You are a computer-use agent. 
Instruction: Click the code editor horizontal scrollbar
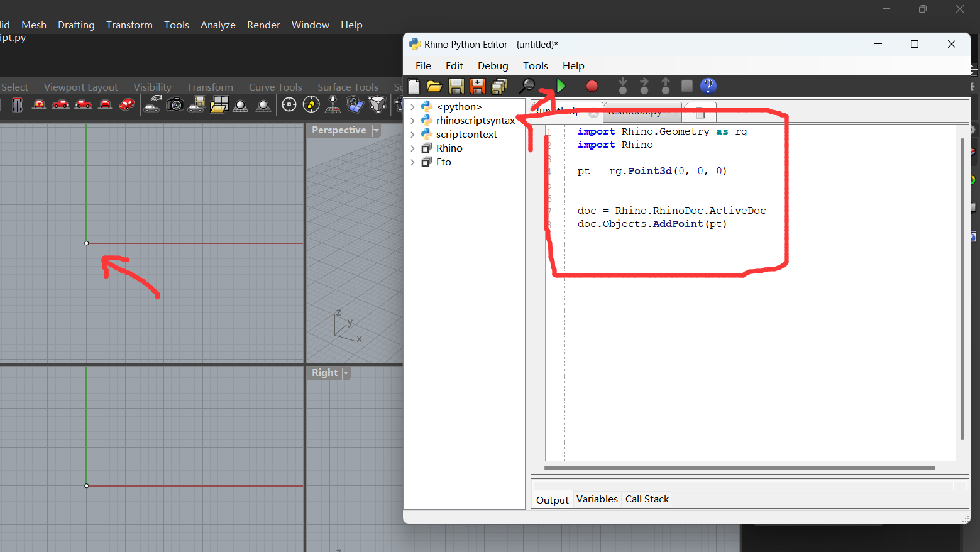[740, 468]
